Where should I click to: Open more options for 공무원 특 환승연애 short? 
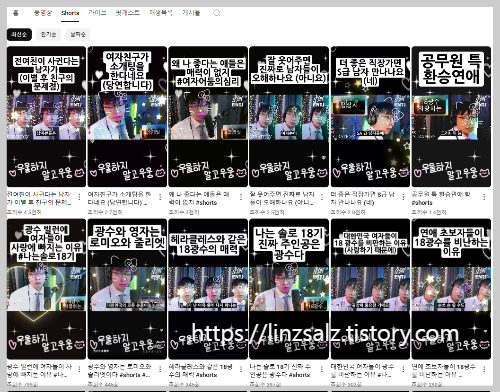pos(484,197)
